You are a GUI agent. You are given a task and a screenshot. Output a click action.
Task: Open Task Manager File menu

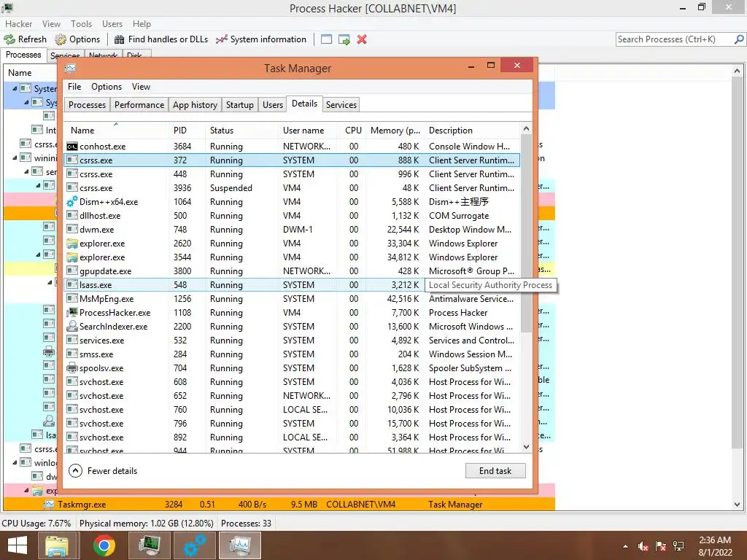point(74,87)
